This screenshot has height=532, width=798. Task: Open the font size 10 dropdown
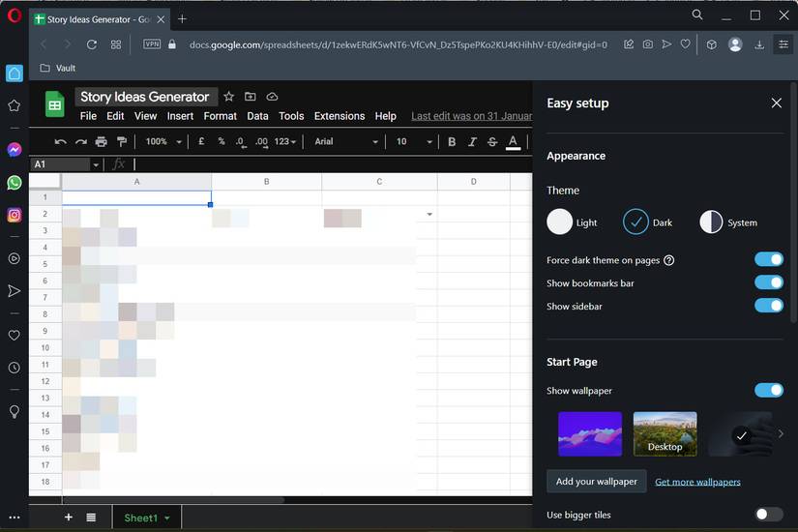414,142
